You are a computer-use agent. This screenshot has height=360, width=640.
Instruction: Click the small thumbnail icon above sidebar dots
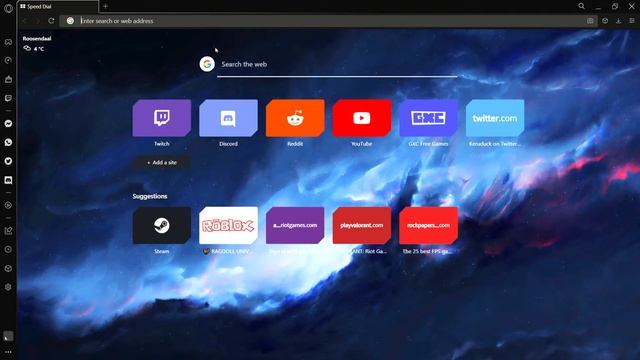tap(8, 336)
